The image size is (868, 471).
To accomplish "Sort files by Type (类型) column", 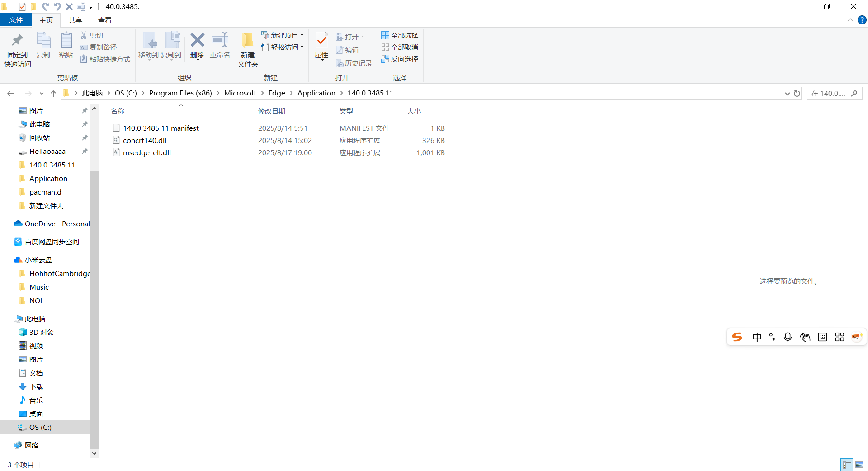I will (370, 111).
